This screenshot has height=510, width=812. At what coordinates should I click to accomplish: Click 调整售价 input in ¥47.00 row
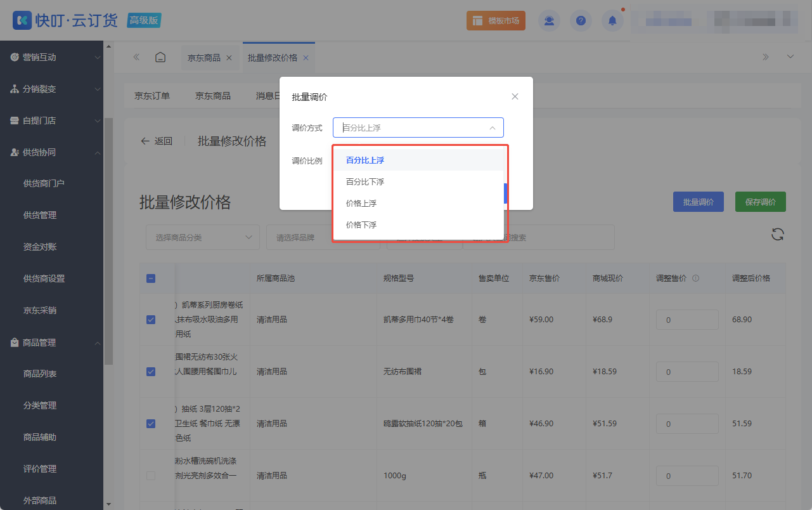click(687, 476)
